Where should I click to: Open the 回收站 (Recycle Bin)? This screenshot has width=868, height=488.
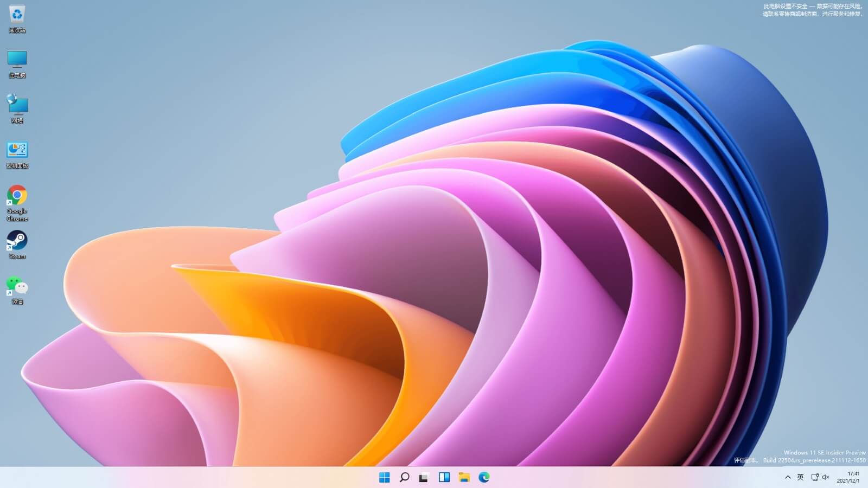point(17,14)
